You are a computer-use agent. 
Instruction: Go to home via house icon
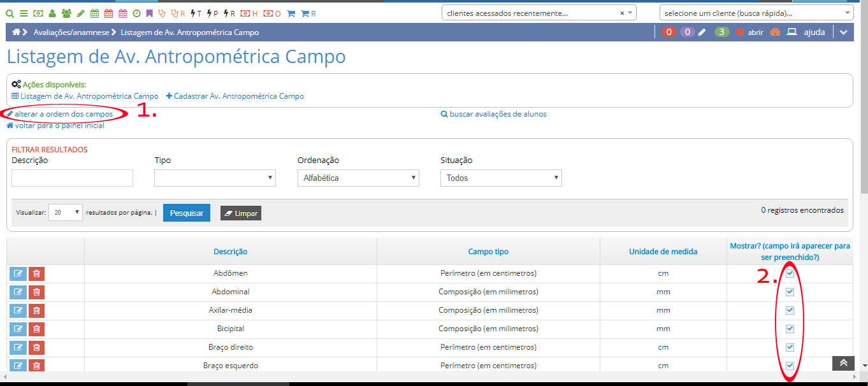(x=17, y=32)
